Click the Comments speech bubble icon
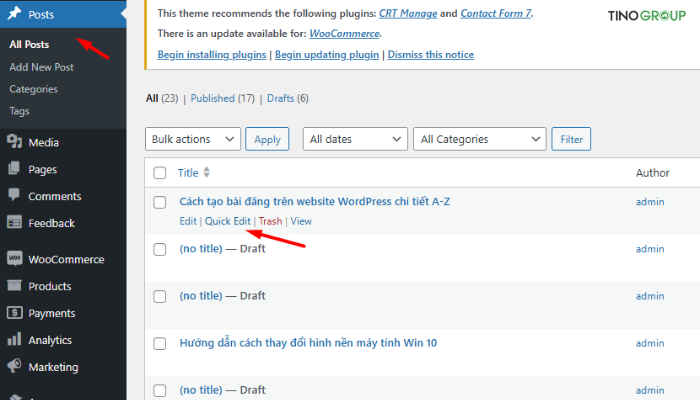 coord(14,195)
